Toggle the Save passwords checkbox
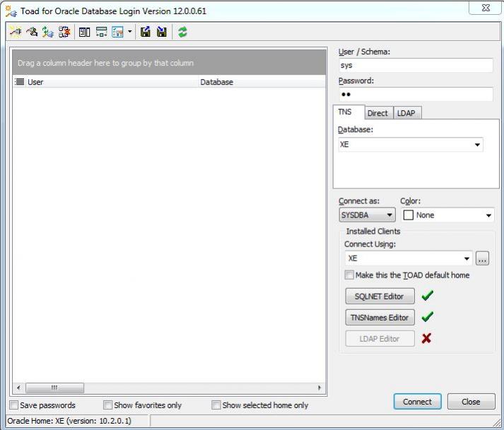 click(14, 405)
